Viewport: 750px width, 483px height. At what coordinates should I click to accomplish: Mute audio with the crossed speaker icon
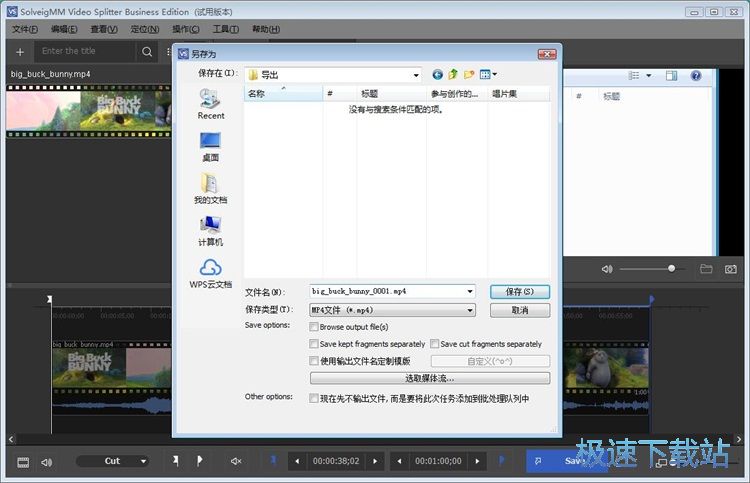tap(236, 461)
